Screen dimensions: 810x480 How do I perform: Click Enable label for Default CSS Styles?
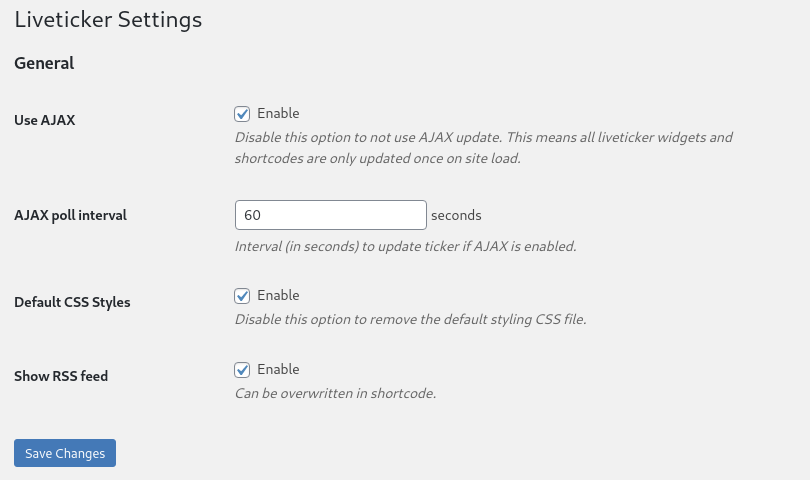coord(278,295)
